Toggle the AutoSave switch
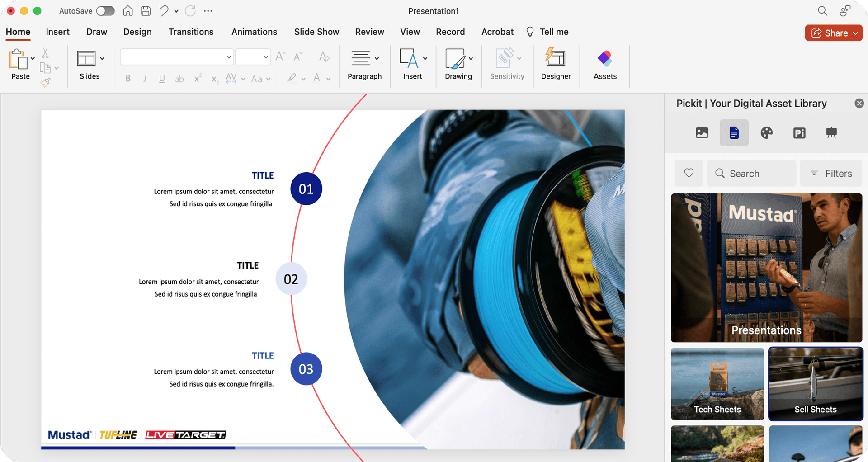Screen dimensions: 868x462 [x=105, y=11]
